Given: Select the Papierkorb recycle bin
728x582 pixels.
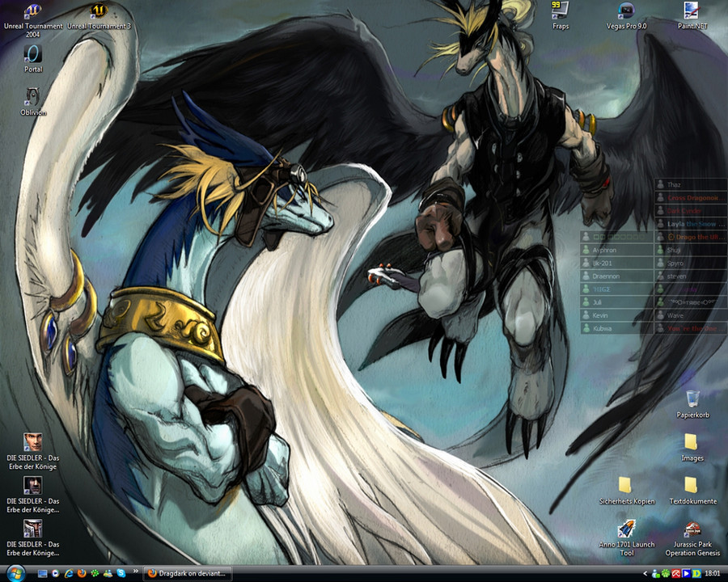Looking at the screenshot, I should point(692,404).
